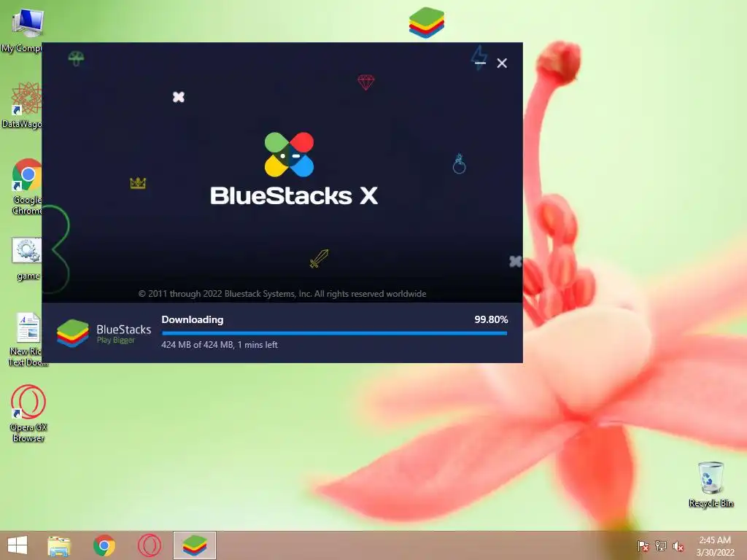The width and height of the screenshot is (747, 560).
Task: Click the 99.80% download percentage
Action: pos(491,319)
